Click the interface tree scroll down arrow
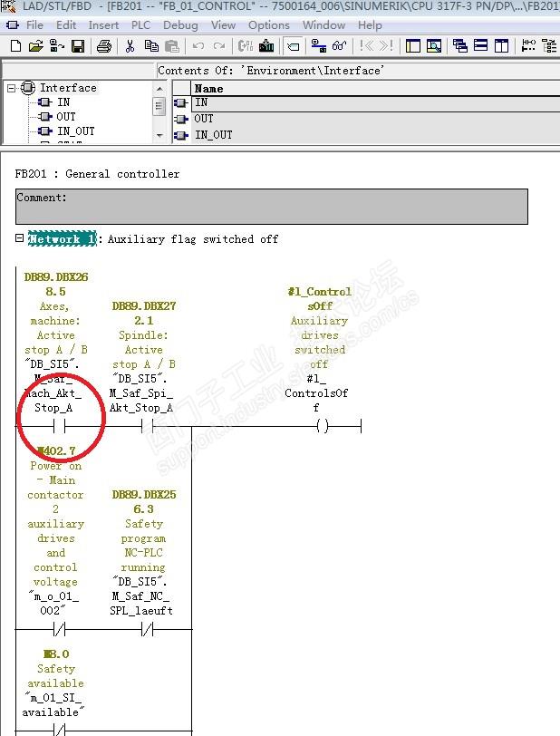Viewport: 560px width, 736px height. [159, 136]
